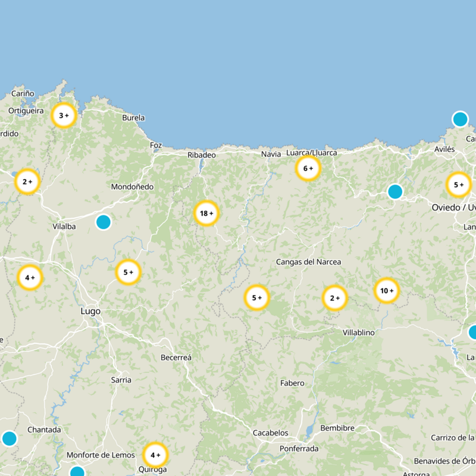
Task: Click the 6+ cluster below Luarca
Action: pos(308,168)
